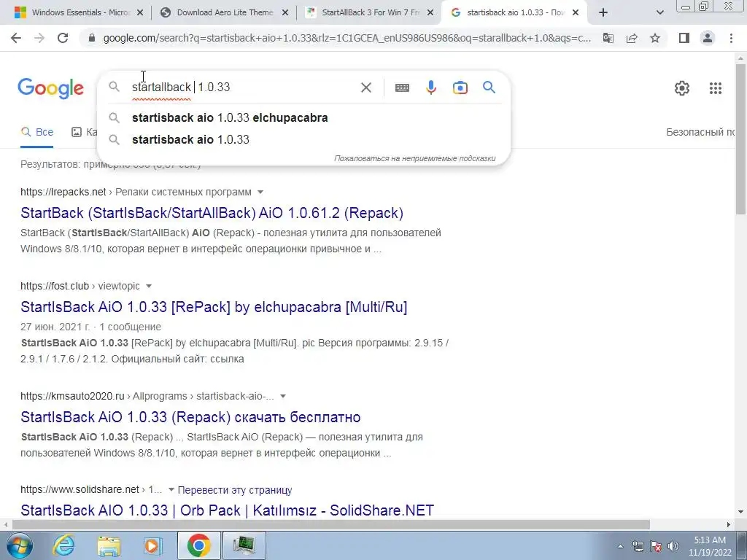Close the Windows Essentials tab
The width and height of the screenshot is (747, 560).
[x=140, y=13]
